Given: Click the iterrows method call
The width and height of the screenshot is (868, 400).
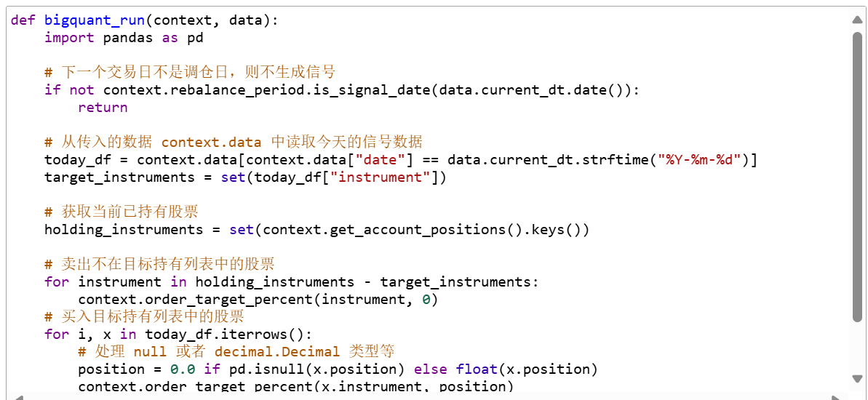Looking at the screenshot, I should click(x=262, y=335).
